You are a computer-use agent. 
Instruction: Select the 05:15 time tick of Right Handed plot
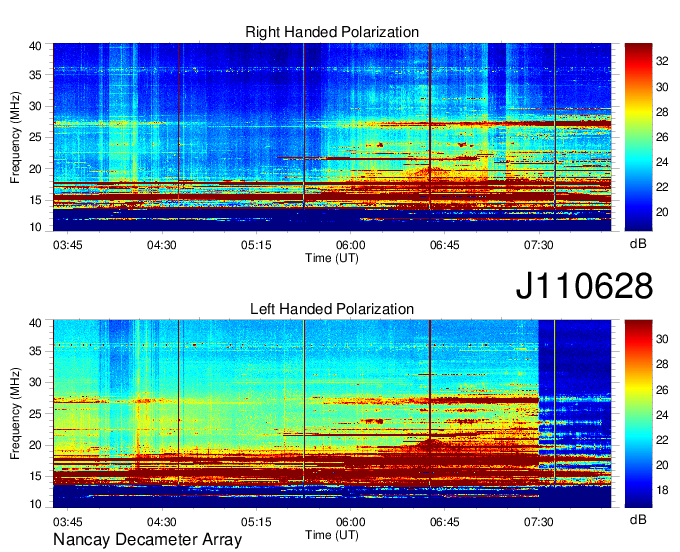point(256,245)
